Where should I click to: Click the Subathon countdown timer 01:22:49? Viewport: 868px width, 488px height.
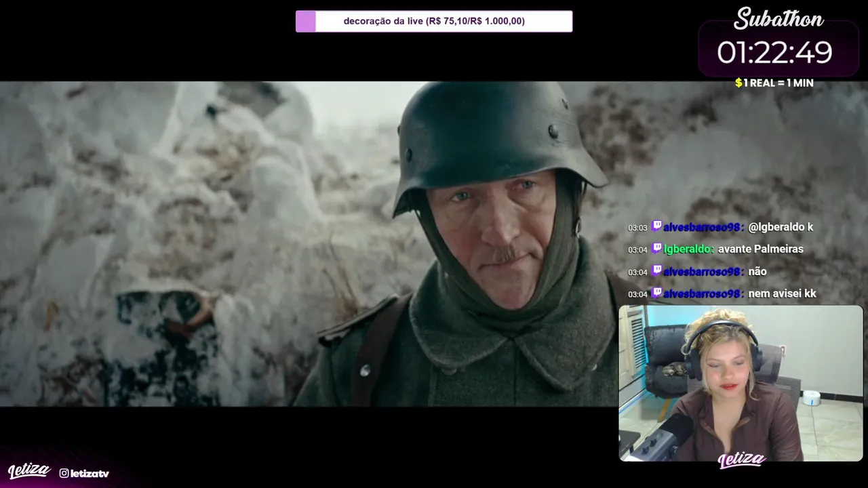pyautogui.click(x=774, y=52)
